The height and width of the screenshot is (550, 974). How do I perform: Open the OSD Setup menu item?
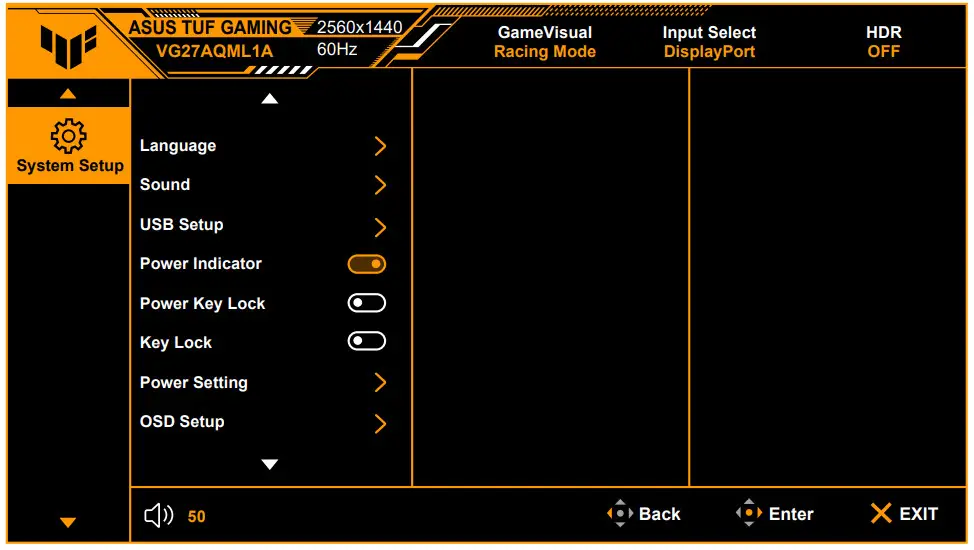(182, 421)
